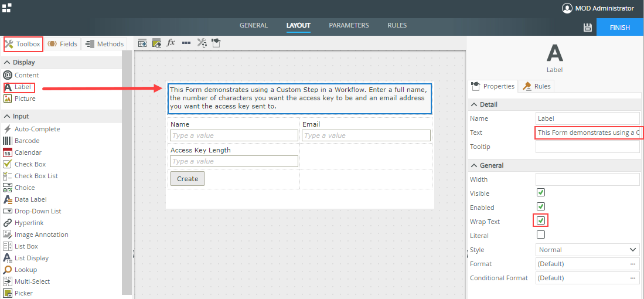Select the Calendar control

(22, 152)
